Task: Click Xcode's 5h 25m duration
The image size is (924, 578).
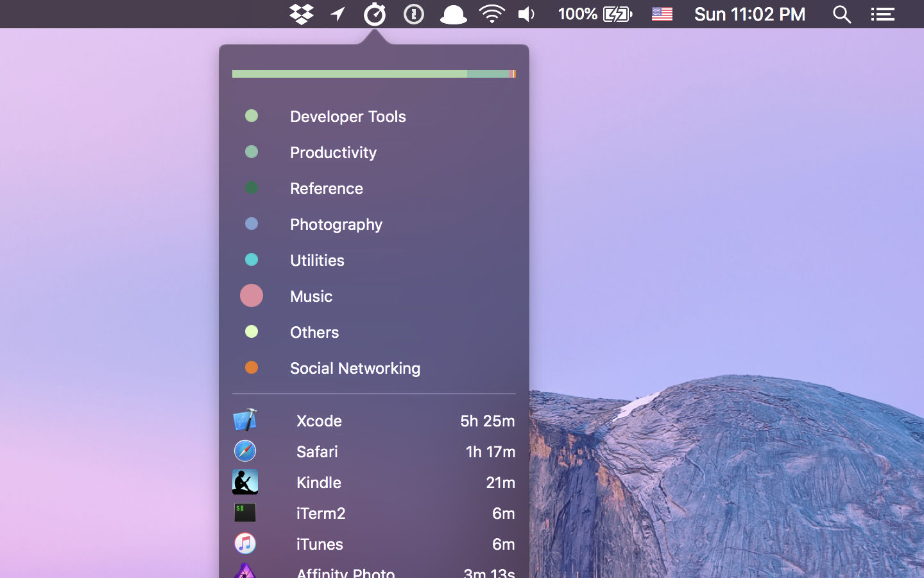Action: tap(488, 421)
